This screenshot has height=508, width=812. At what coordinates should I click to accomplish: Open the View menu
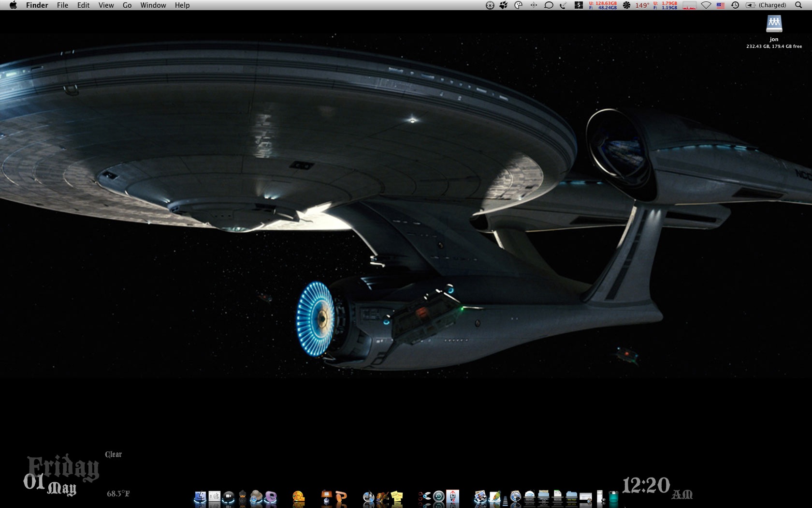pos(106,5)
